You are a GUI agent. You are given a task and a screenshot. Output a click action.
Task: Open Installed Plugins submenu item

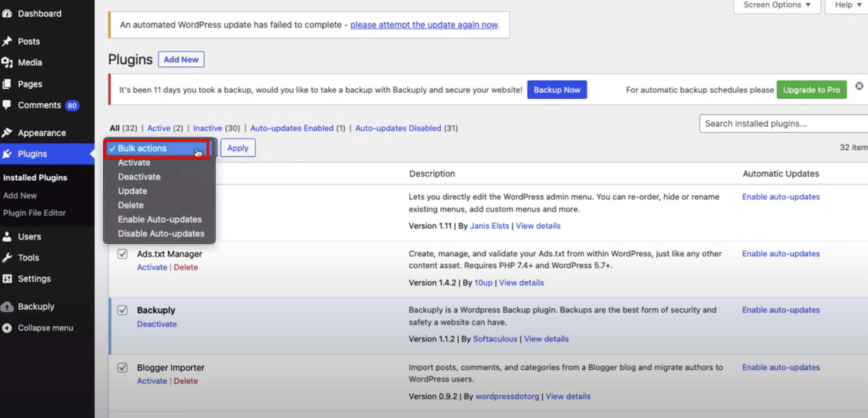[x=35, y=177]
